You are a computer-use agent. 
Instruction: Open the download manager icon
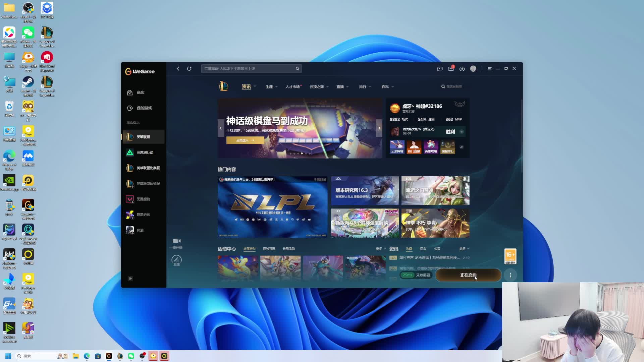462,69
